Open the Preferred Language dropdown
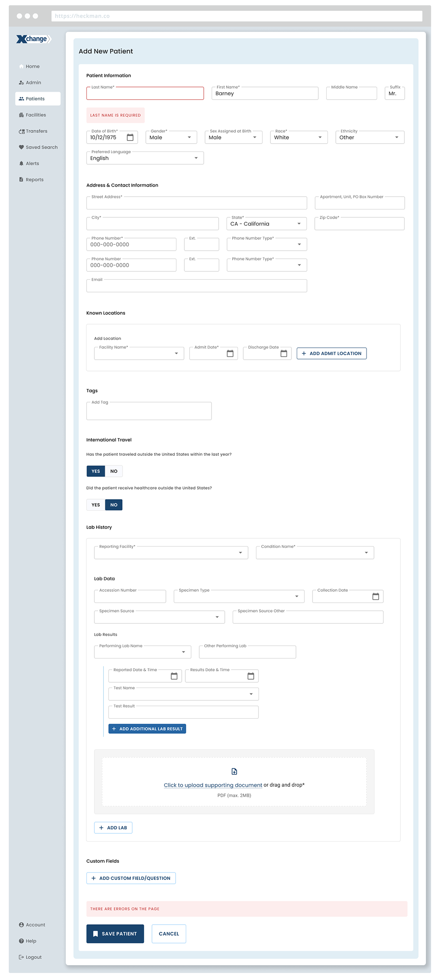Image resolution: width=439 pixels, height=980 pixels. click(x=145, y=158)
